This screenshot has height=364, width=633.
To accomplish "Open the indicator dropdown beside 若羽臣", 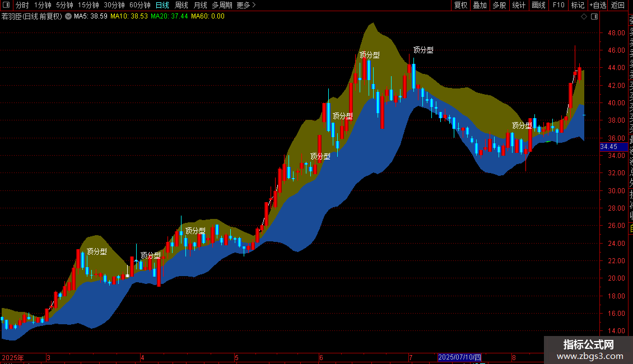I will (x=68, y=17).
